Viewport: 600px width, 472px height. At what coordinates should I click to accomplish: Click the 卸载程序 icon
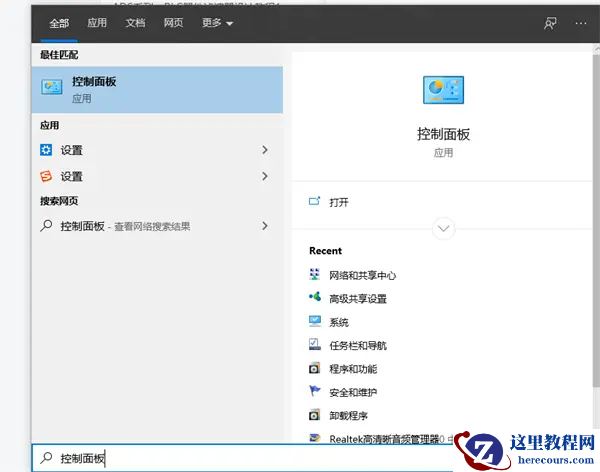coord(314,415)
